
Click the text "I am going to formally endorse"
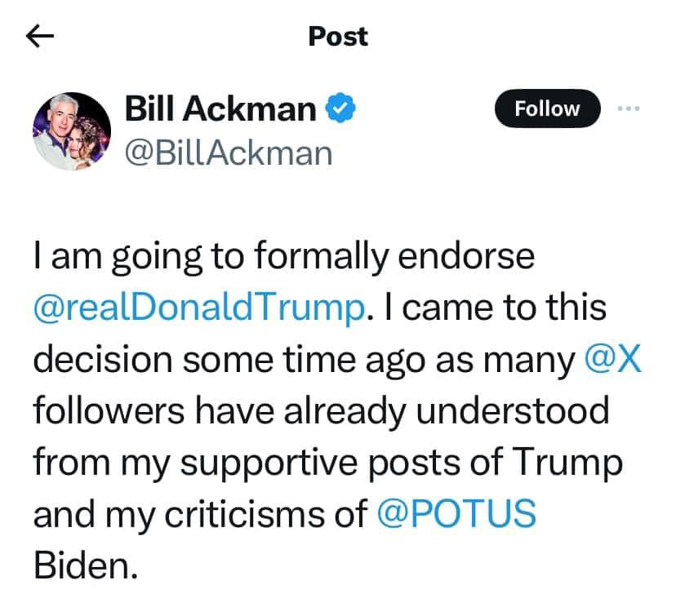coord(284,256)
